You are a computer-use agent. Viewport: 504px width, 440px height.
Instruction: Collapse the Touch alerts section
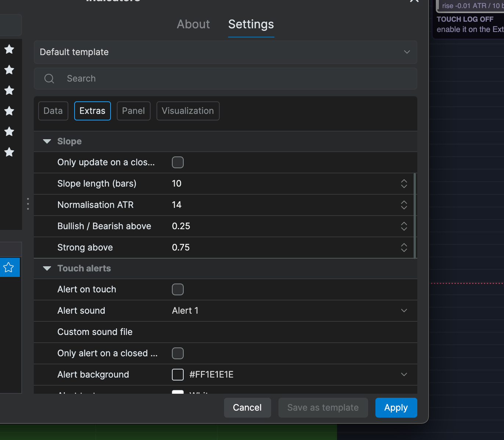[x=47, y=268]
